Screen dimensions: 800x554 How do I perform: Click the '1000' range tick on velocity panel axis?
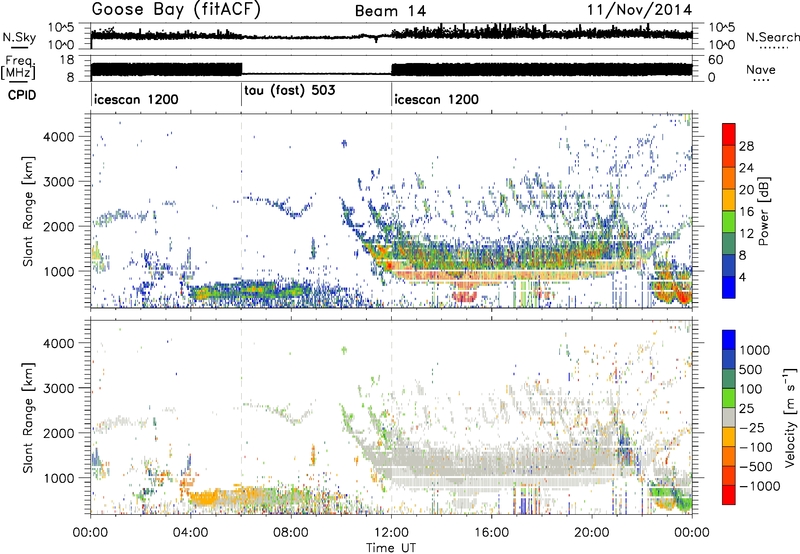click(x=59, y=478)
